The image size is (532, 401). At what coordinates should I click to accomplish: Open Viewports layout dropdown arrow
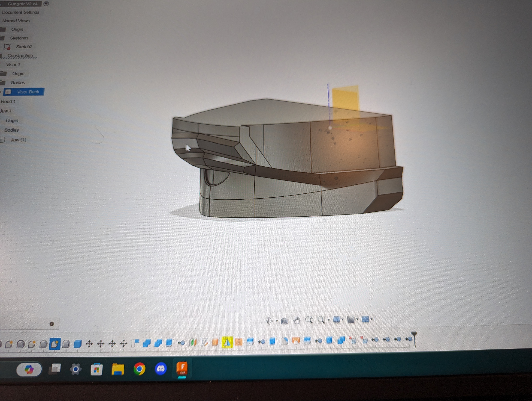click(372, 319)
